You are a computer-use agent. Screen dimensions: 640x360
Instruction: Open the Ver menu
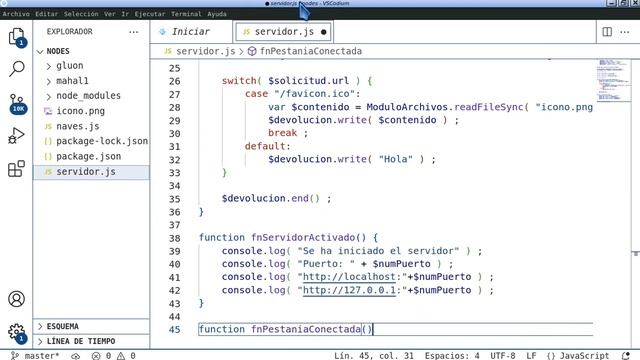point(109,14)
